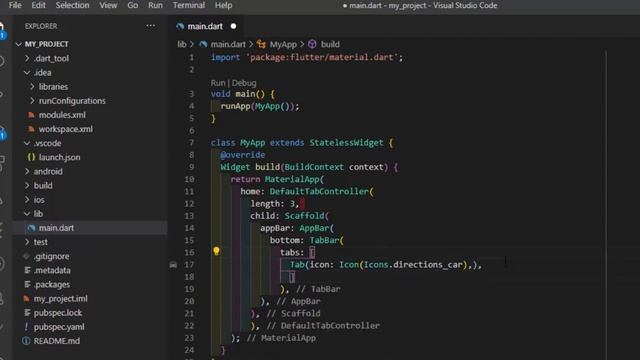This screenshot has height=360, width=640.
Task: Click the import statement on line 1
Action: tap(307, 58)
